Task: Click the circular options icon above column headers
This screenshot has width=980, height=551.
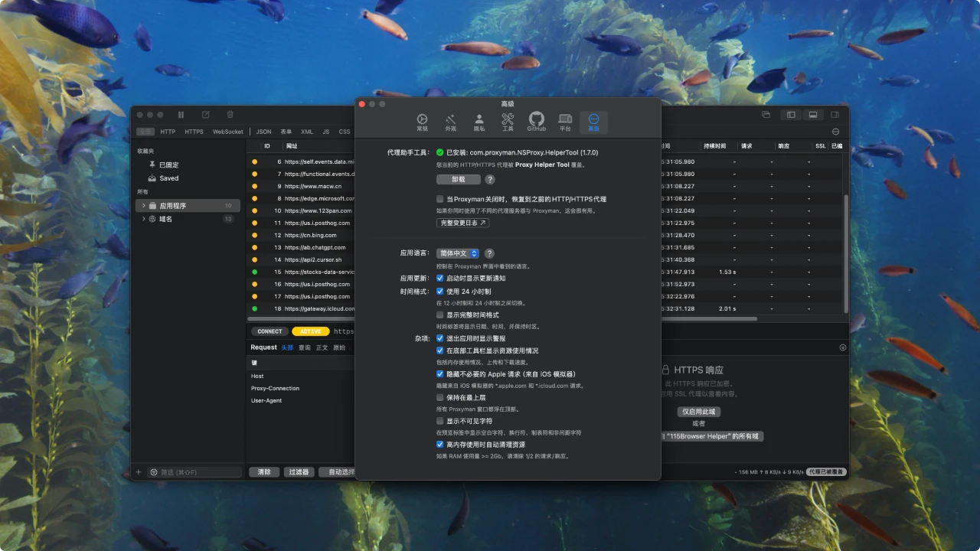Action: click(x=835, y=132)
